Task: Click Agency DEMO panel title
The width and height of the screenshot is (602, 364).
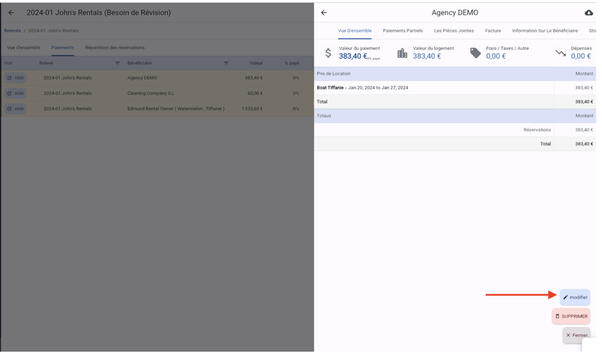Action: pyautogui.click(x=454, y=12)
